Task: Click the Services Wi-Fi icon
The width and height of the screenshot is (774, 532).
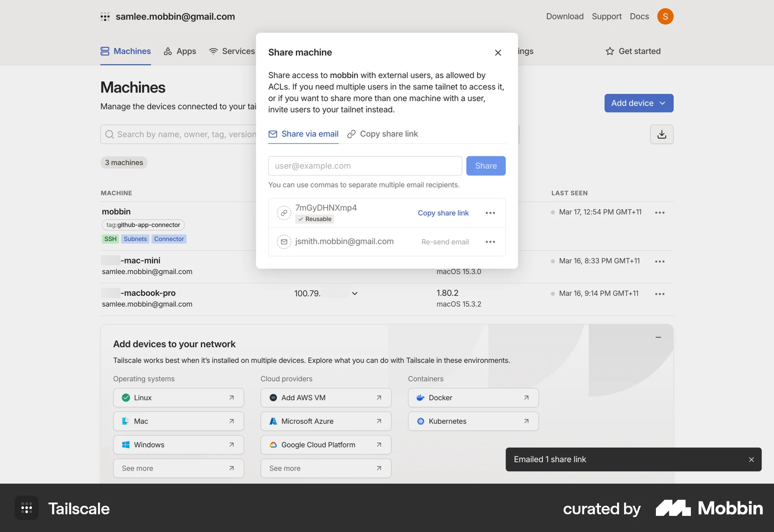Action: 213,52
